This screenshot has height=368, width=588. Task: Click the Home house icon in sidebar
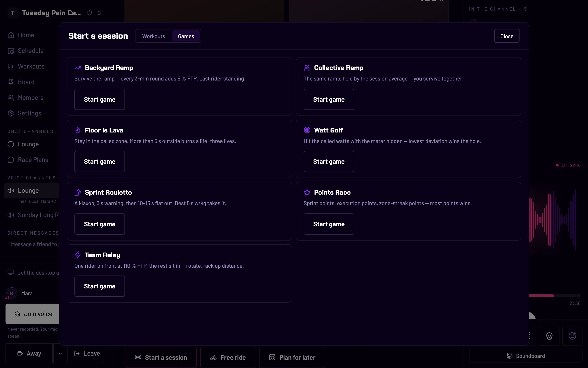coord(11,35)
